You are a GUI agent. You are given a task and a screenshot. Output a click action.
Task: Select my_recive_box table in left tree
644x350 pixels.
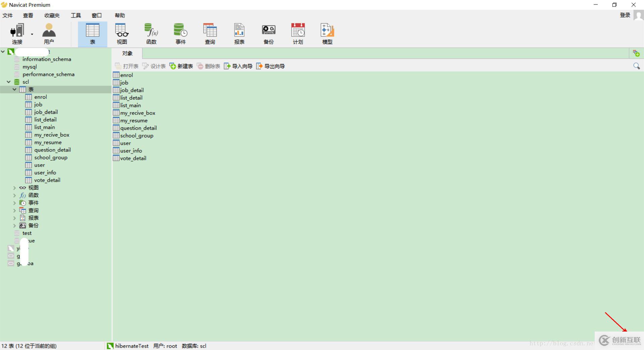(x=52, y=135)
